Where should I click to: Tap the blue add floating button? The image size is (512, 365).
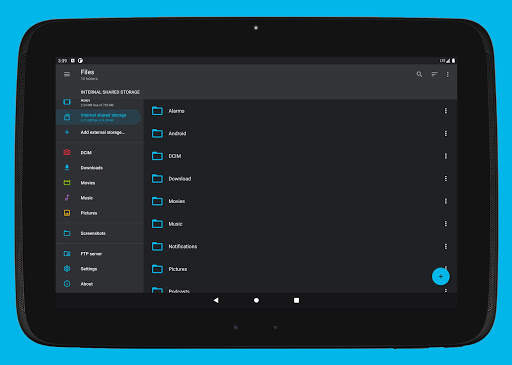[441, 276]
